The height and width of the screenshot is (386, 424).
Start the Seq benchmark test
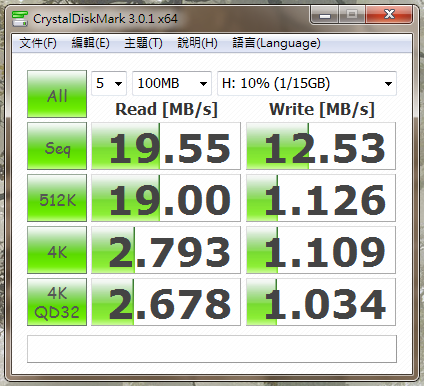pyautogui.click(x=57, y=146)
